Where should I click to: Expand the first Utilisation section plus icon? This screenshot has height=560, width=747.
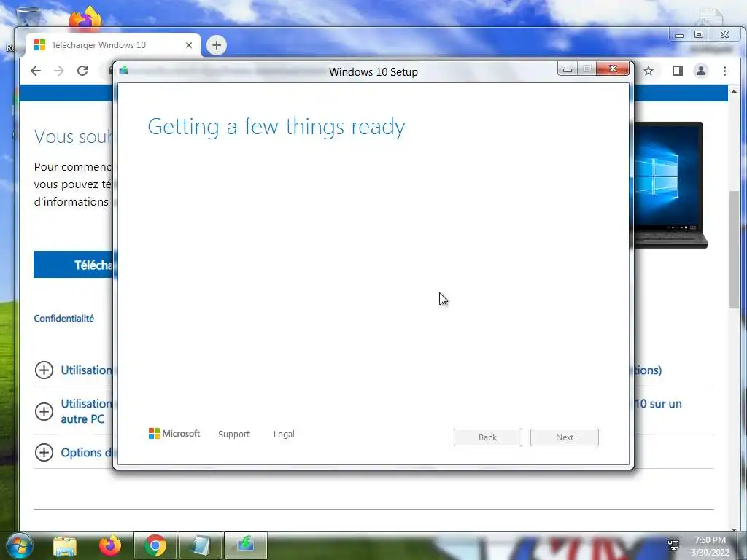pyautogui.click(x=44, y=370)
